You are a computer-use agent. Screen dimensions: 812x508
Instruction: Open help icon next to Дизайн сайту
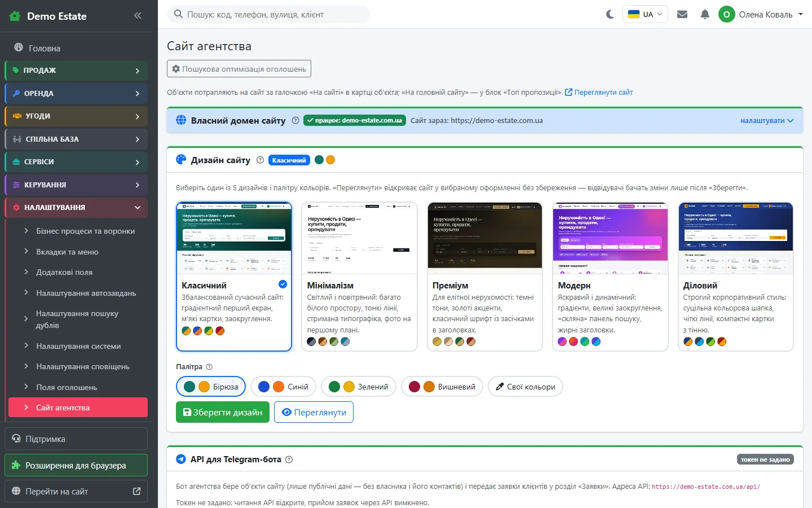click(260, 160)
